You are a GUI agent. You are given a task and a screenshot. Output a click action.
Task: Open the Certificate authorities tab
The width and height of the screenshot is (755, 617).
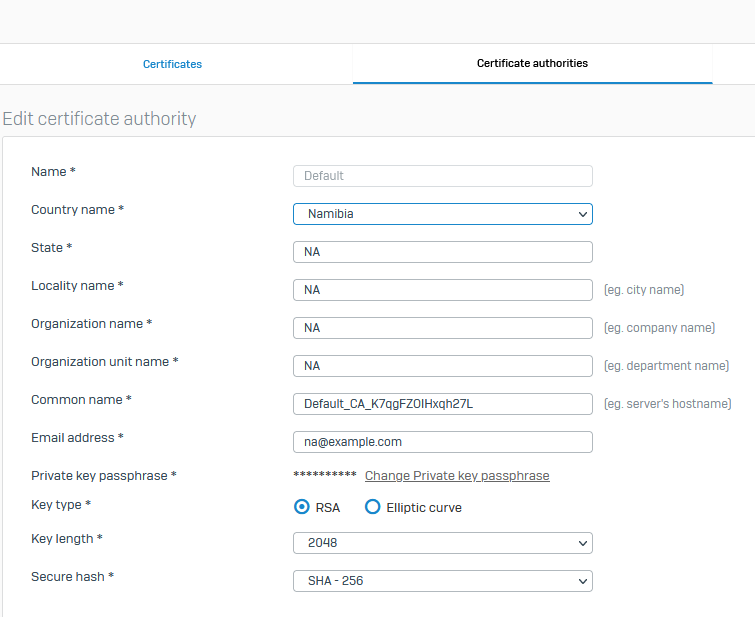pyautogui.click(x=532, y=64)
